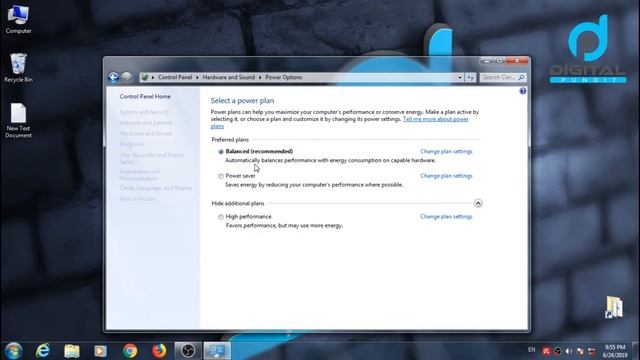Click the Control Panel icon in address bar
The height and width of the screenshot is (360, 640).
(x=144, y=77)
